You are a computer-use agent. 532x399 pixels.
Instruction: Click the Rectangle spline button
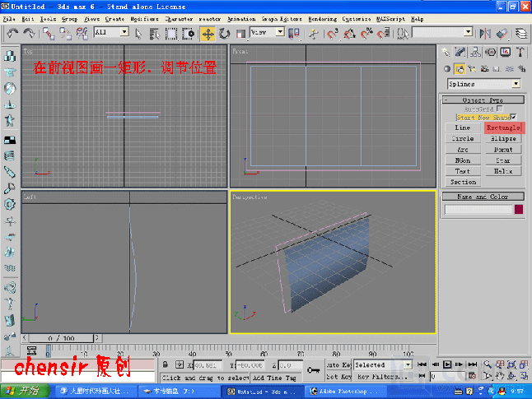503,128
